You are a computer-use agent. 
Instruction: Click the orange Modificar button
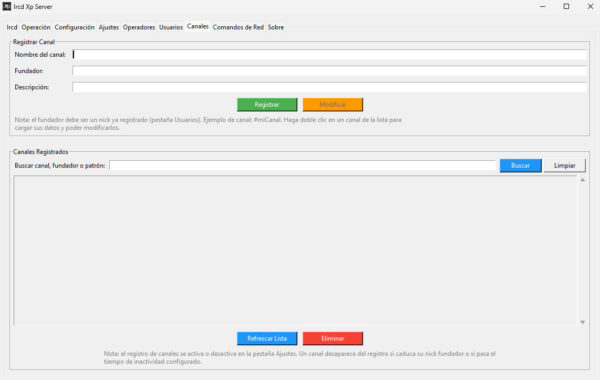tap(333, 104)
